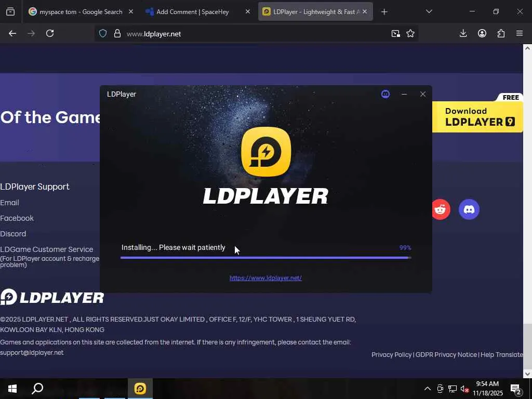532x399 pixels.
Task: Click the Meet Now tray icon
Action: tap(440, 389)
